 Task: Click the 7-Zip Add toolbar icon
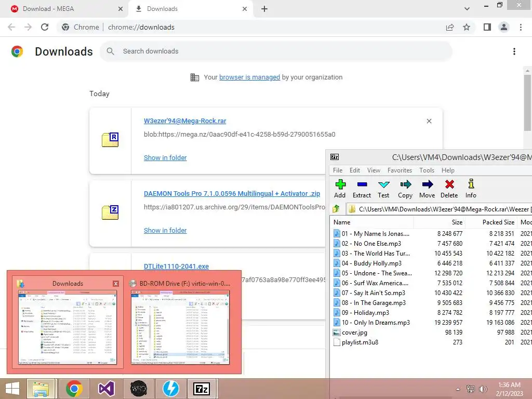[340, 184]
